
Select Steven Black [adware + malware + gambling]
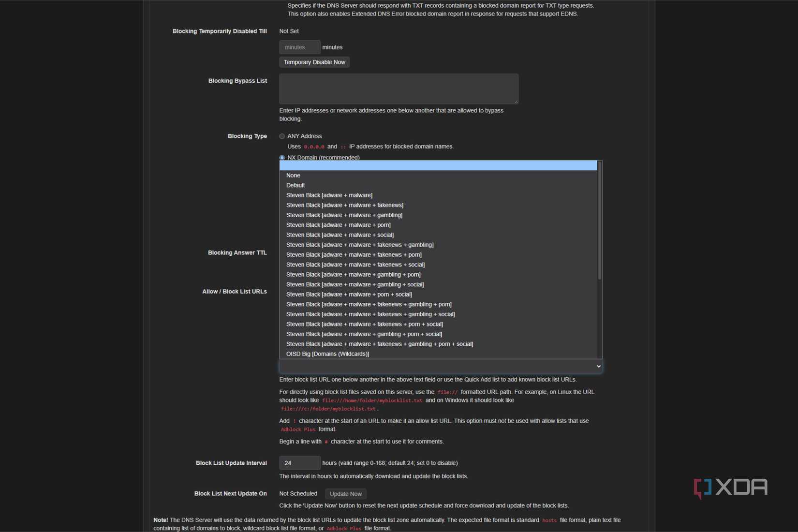[438, 215]
